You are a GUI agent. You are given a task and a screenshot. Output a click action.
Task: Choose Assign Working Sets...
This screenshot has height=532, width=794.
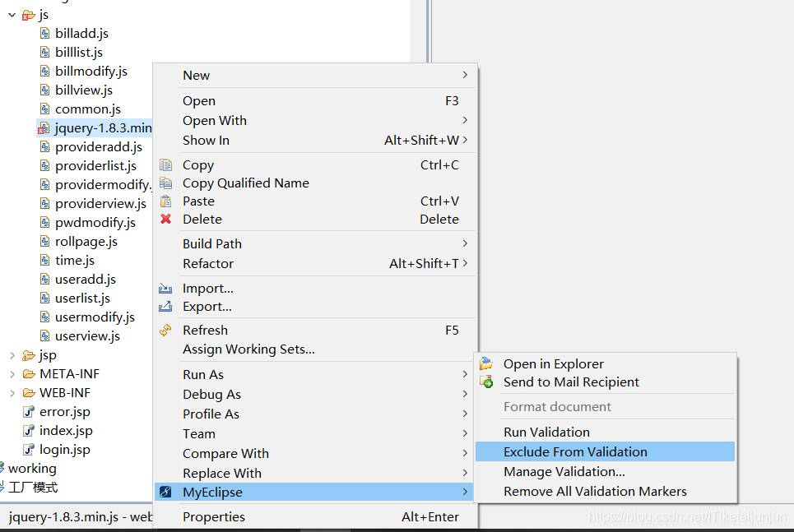click(x=314, y=349)
